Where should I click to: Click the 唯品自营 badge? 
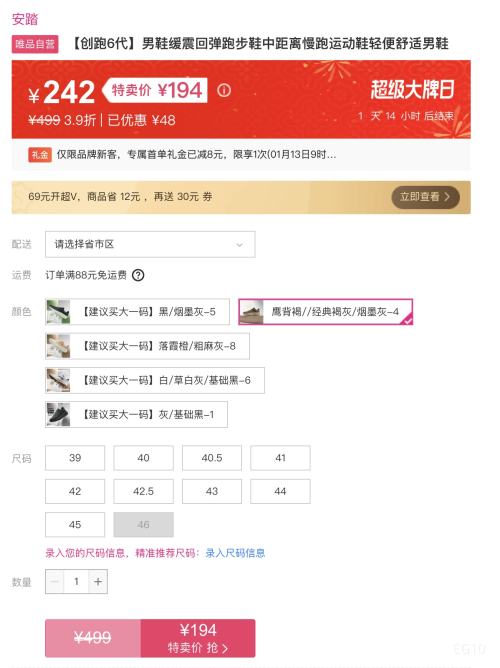tap(35, 44)
